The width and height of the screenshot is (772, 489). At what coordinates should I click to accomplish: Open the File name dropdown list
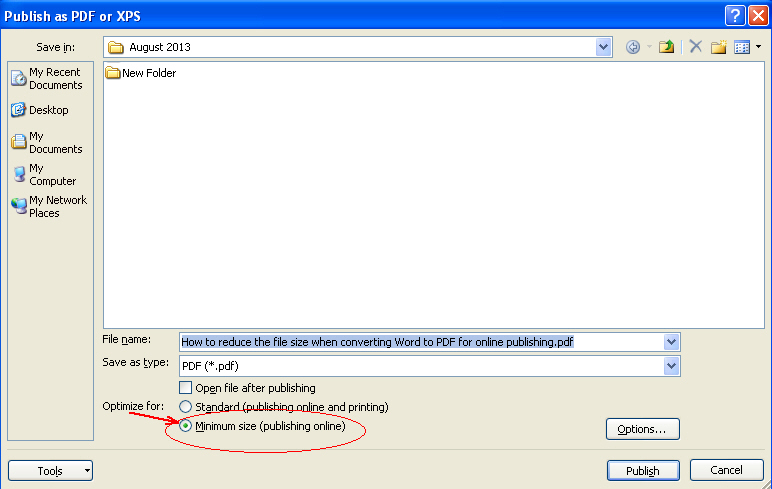coord(671,342)
